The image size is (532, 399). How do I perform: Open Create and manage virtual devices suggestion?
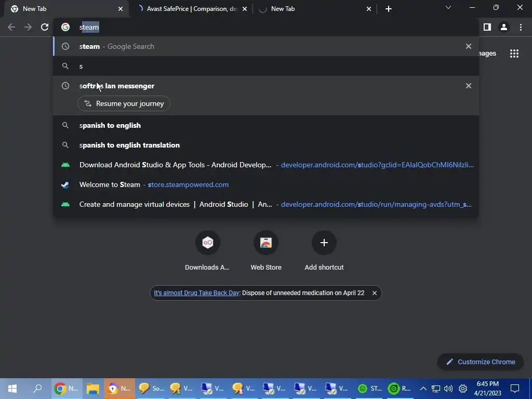click(x=266, y=204)
